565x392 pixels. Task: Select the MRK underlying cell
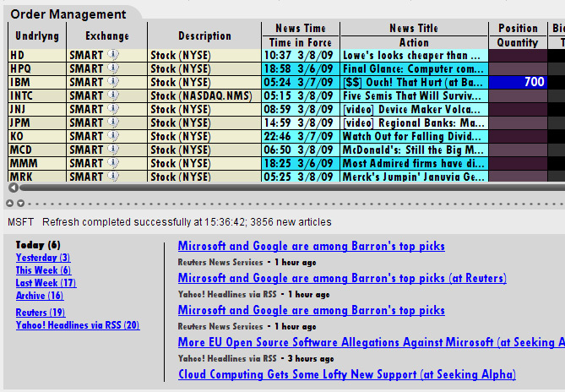click(x=37, y=177)
